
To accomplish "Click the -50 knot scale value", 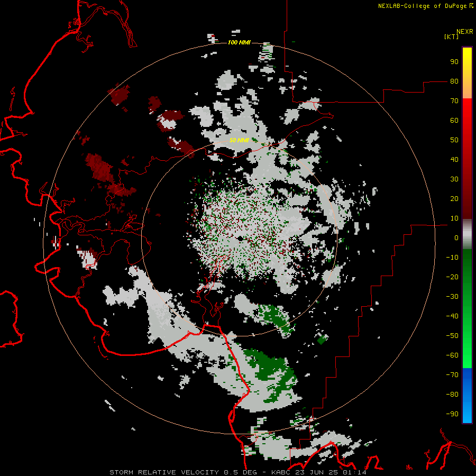I will (x=452, y=336).
